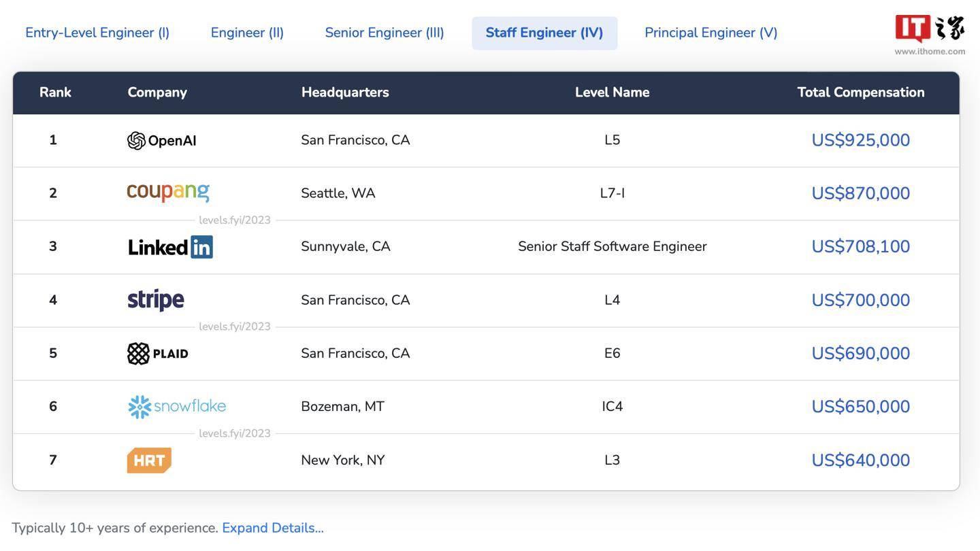Switch to Engineer (II) tab
The image size is (980, 551).
[247, 33]
